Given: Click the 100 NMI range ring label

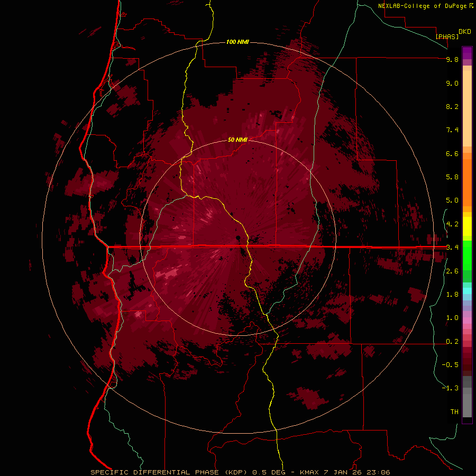Looking at the screenshot, I should (237, 42).
